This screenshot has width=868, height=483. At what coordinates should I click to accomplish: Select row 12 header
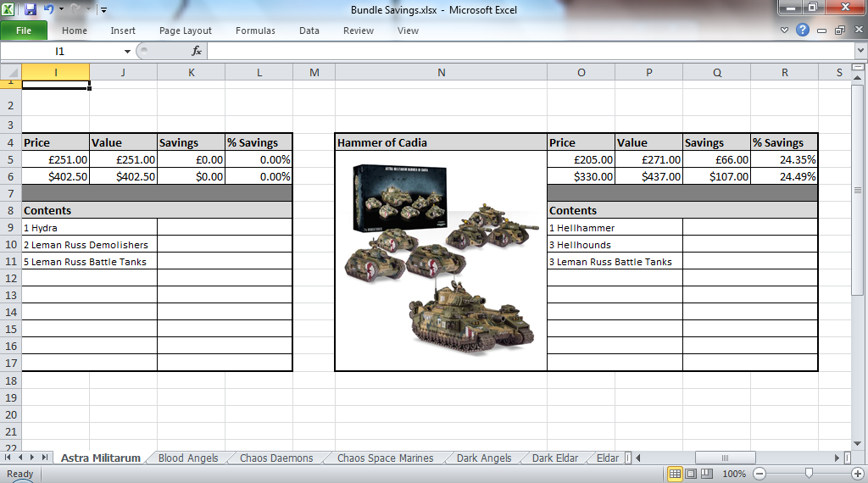11,278
